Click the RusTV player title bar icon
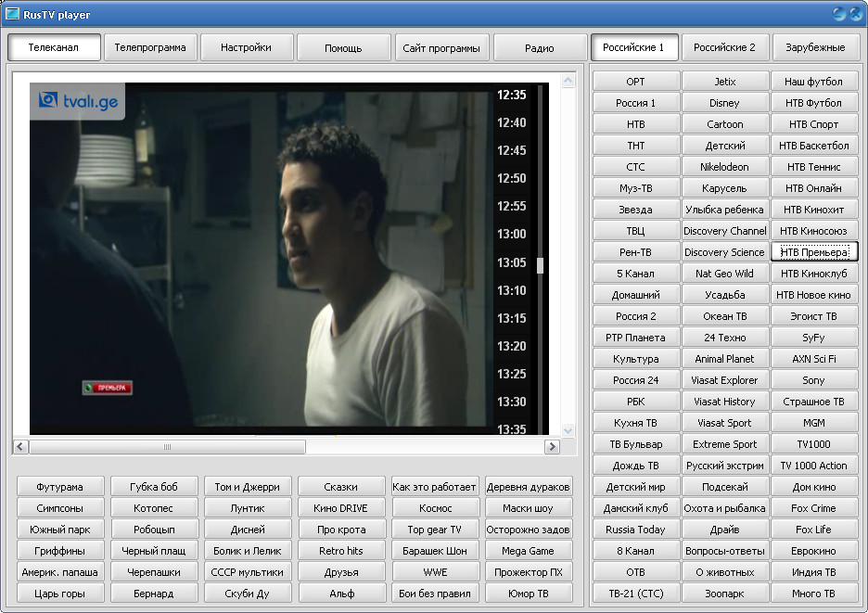This screenshot has width=868, height=613. [14, 13]
